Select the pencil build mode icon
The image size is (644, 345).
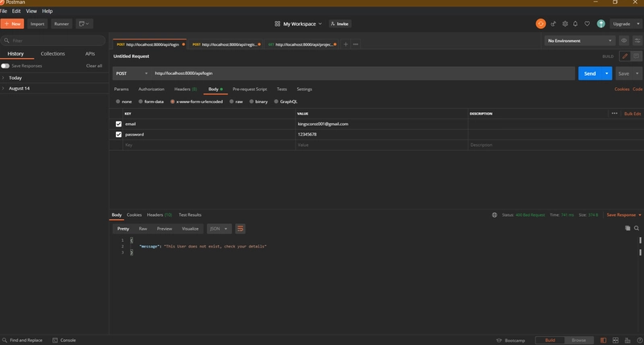[625, 56]
